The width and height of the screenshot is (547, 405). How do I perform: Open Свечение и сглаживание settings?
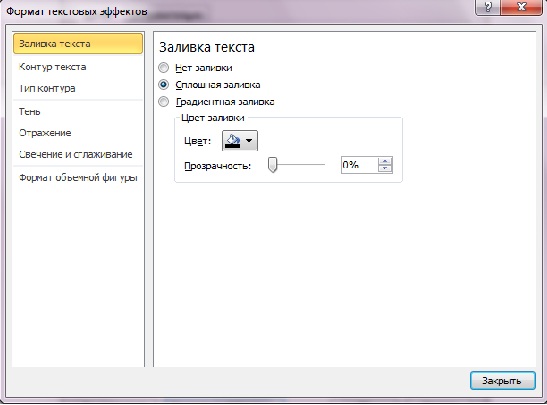coord(76,155)
